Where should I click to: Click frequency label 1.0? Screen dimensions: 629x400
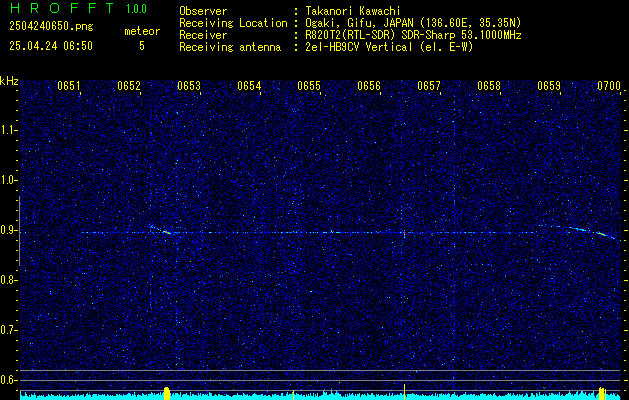click(8, 180)
